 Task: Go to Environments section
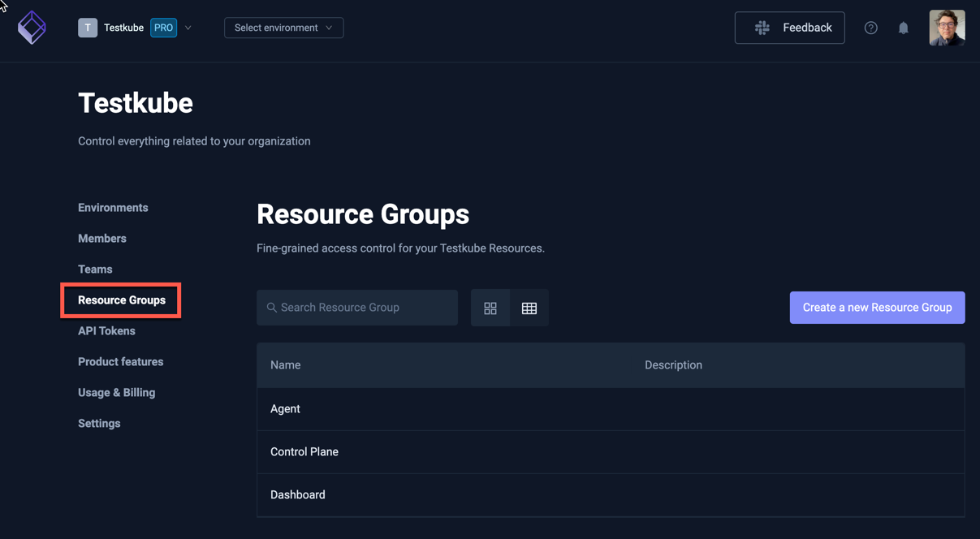click(113, 208)
